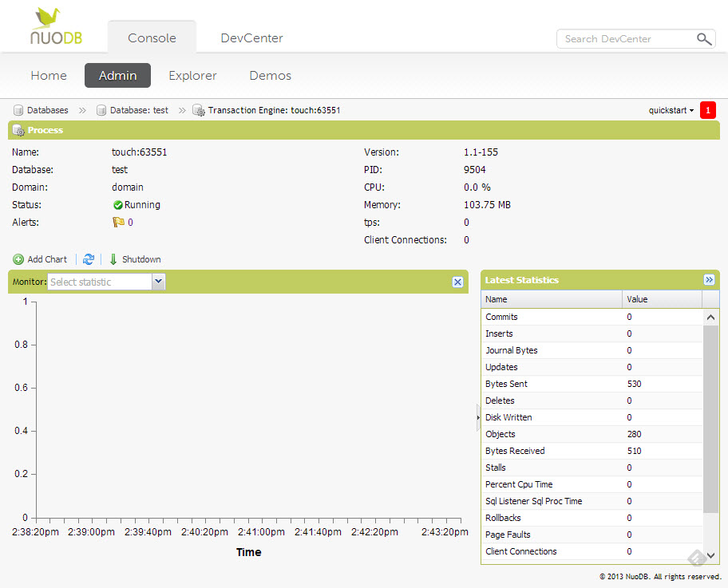Close the Monitor chart panel
The width and height of the screenshot is (728, 588).
click(x=457, y=282)
